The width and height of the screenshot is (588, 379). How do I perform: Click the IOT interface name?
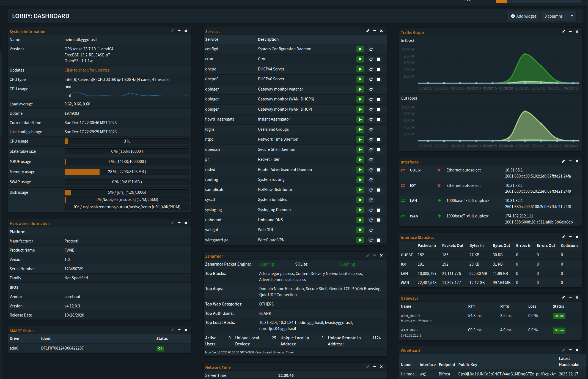pos(413,186)
